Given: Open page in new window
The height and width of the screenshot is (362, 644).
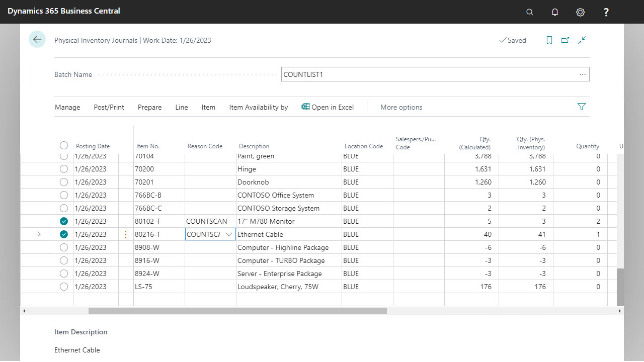Looking at the screenshot, I should (x=566, y=40).
